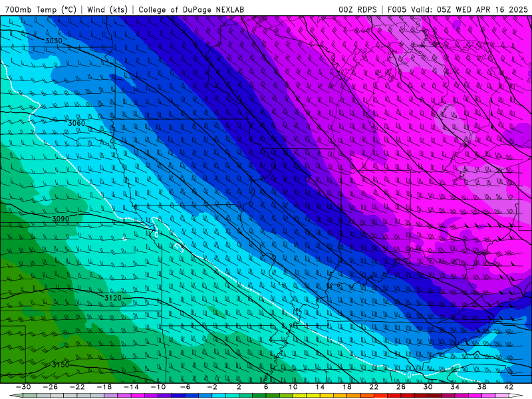Screen dimensions: 532x399
Task: Click the 'College of DuPage NEXLAB' credit
Action: pos(191,9)
